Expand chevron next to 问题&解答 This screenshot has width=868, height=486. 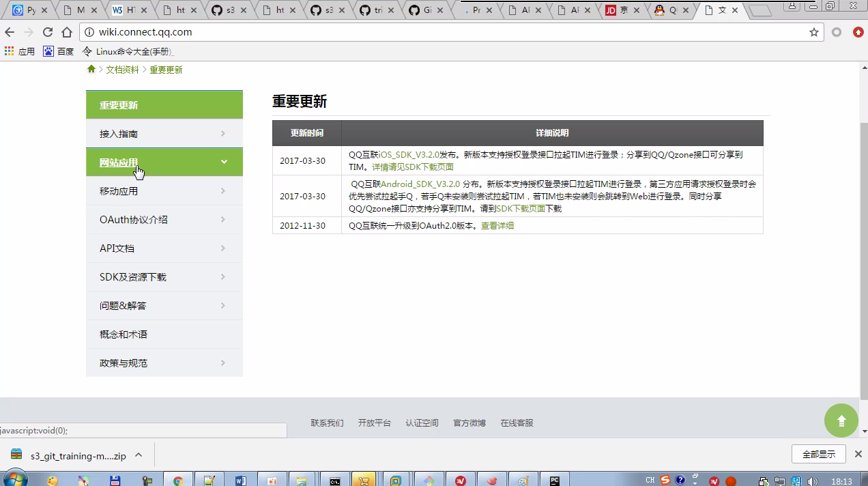point(223,305)
